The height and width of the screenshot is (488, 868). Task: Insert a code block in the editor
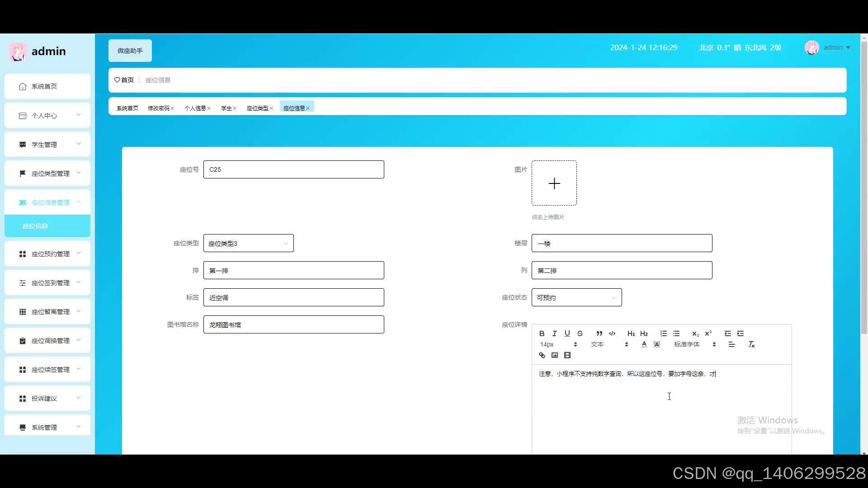coord(612,333)
